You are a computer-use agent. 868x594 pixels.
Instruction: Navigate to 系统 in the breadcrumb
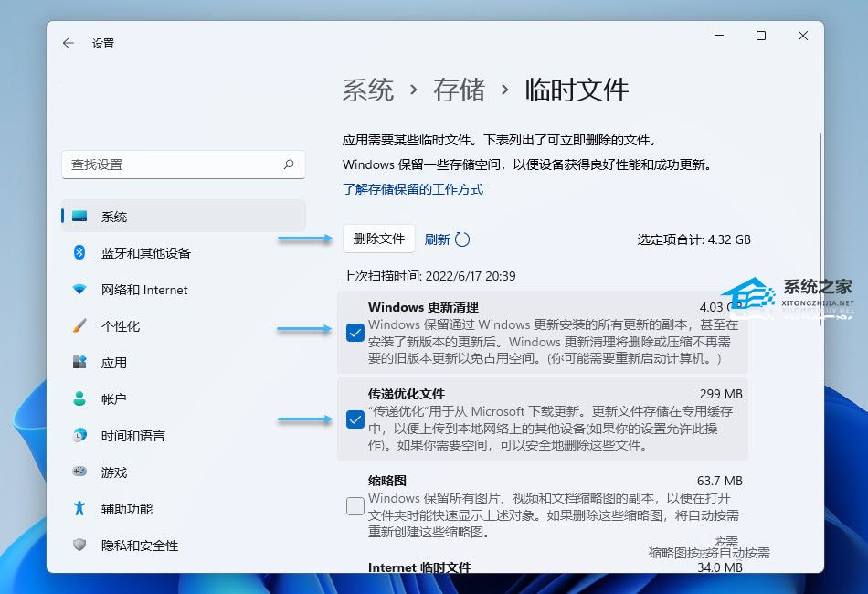(368, 90)
